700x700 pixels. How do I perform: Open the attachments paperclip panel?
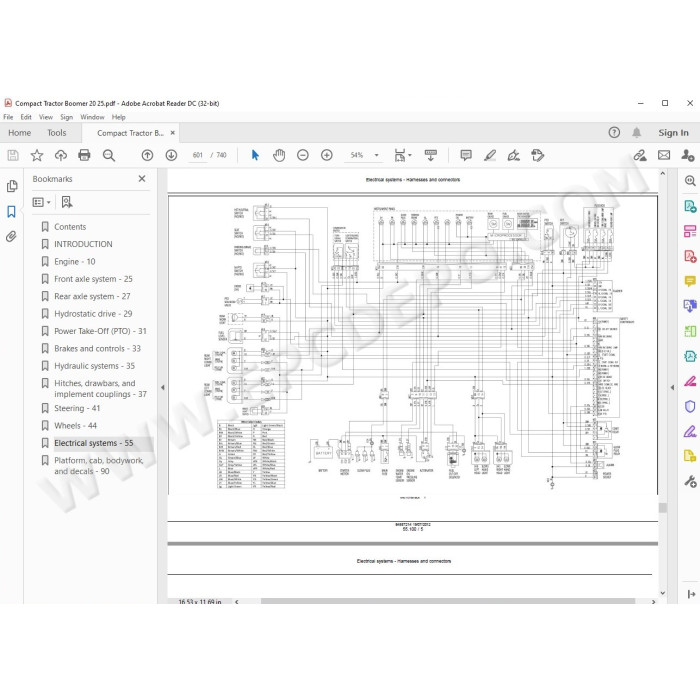click(12, 236)
